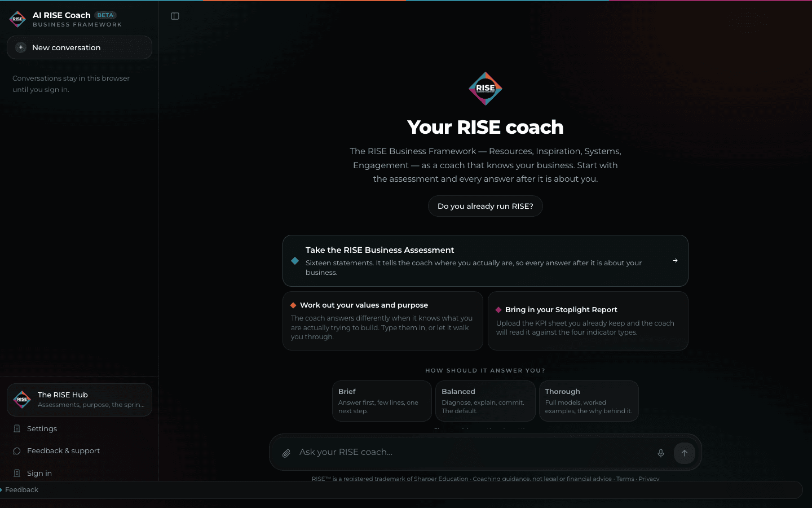The height and width of the screenshot is (508, 812).
Task: Collapse the sidebar with the panel icon
Action: pyautogui.click(x=175, y=16)
